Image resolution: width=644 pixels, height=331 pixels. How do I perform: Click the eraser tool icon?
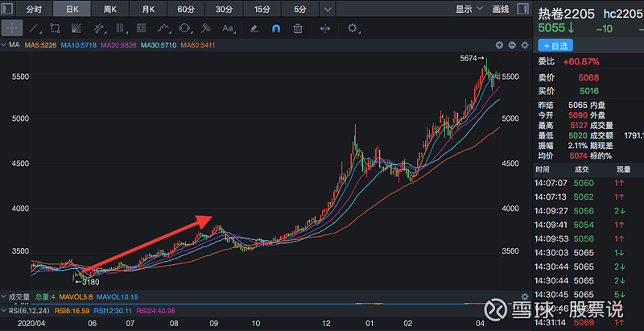254,28
